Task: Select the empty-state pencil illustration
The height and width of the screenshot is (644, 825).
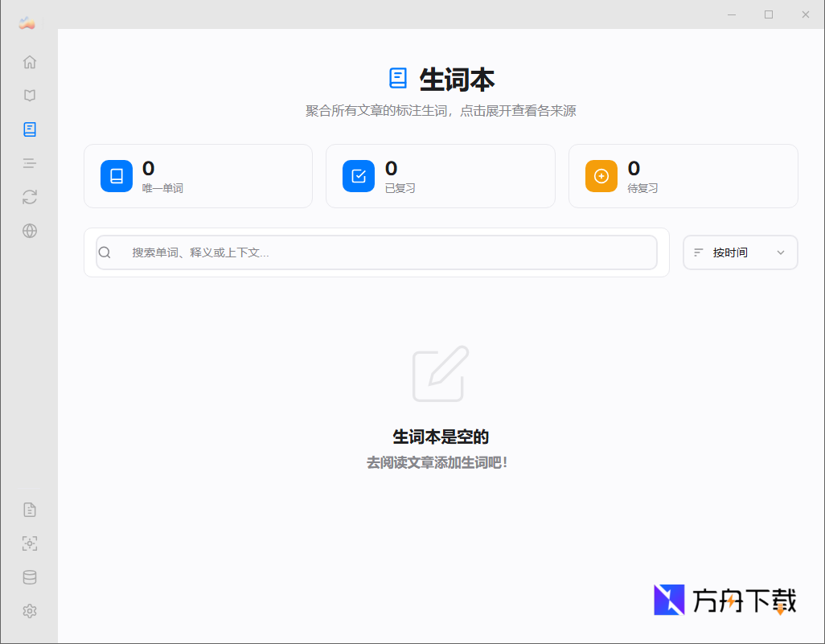Action: (439, 374)
